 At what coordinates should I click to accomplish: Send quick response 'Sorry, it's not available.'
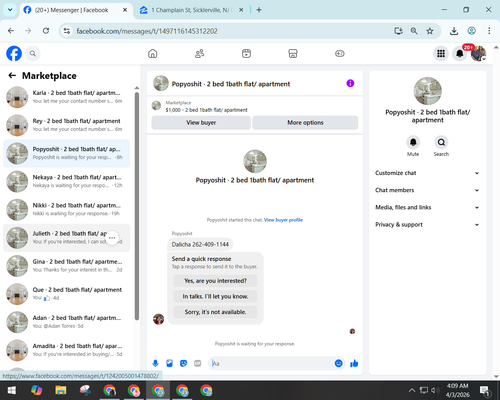215,312
